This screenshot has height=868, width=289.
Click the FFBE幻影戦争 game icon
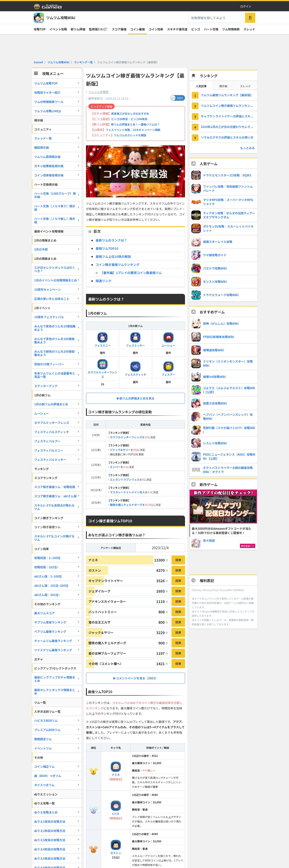[x=196, y=337]
